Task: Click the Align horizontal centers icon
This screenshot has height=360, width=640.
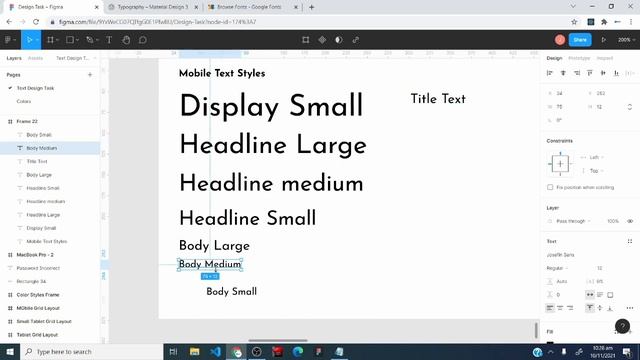Action: point(563,73)
